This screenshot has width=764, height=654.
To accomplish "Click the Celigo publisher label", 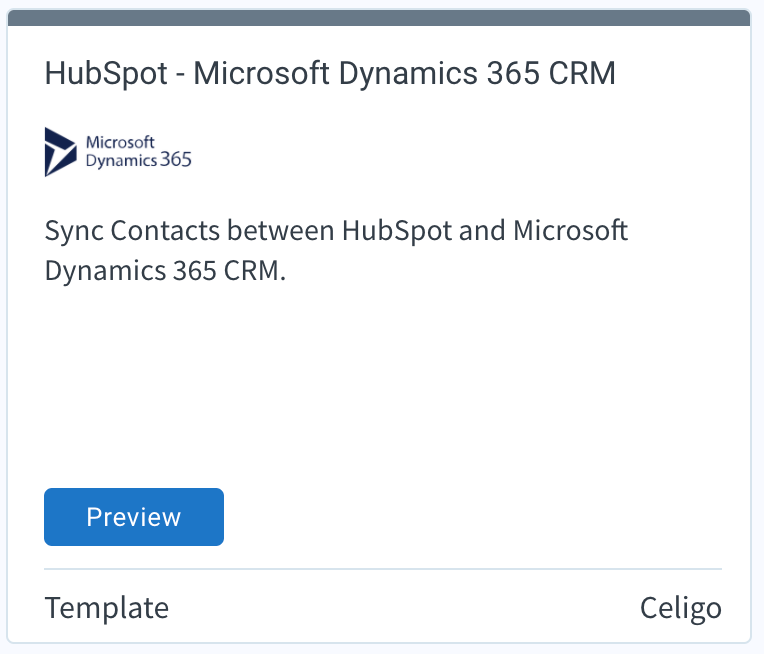I will click(680, 608).
